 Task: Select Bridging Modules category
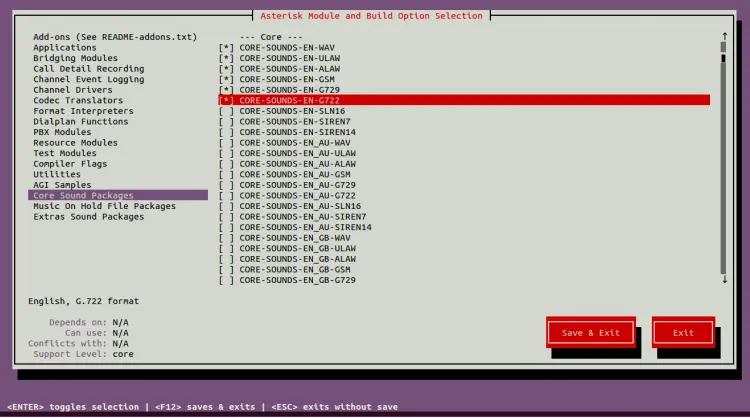75,58
